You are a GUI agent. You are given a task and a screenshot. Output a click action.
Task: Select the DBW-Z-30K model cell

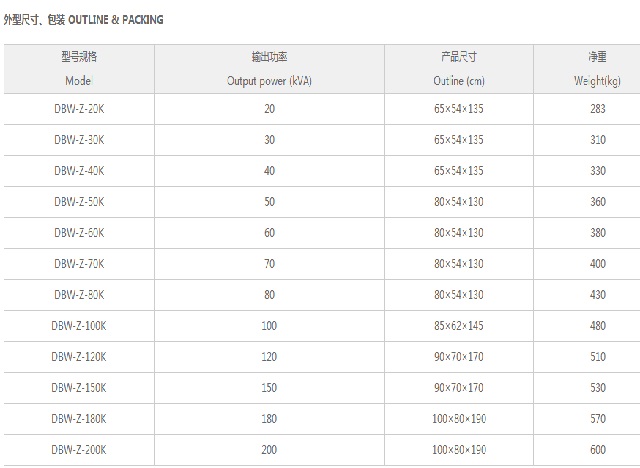(x=79, y=140)
